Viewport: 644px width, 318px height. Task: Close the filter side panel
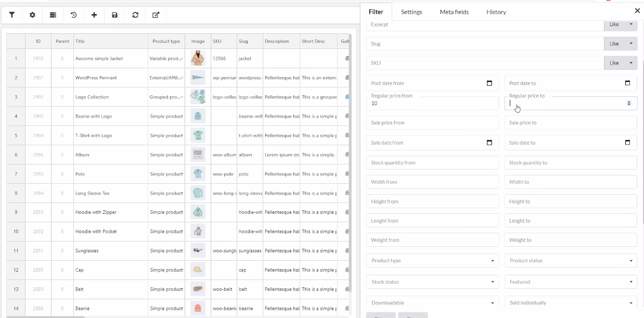pos(637,10)
